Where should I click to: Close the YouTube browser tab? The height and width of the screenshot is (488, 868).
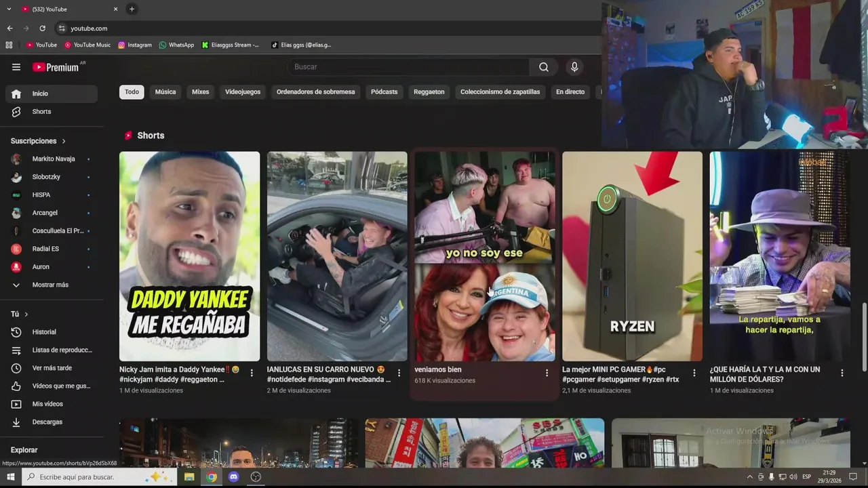pyautogui.click(x=115, y=9)
